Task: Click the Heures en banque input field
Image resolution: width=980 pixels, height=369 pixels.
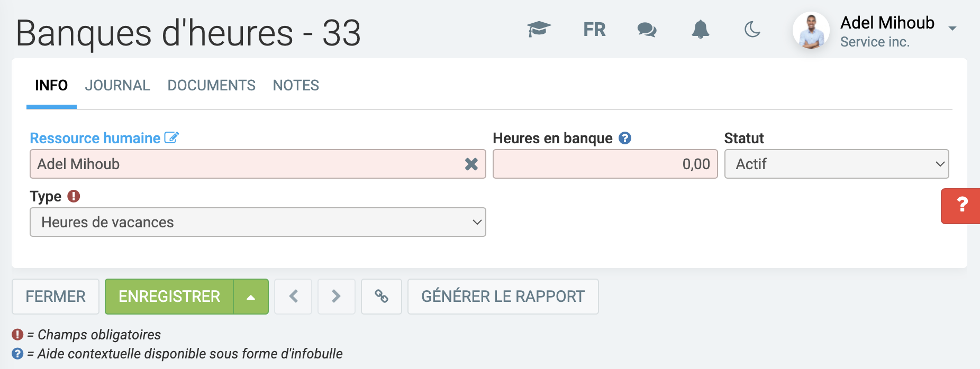Action: click(605, 164)
